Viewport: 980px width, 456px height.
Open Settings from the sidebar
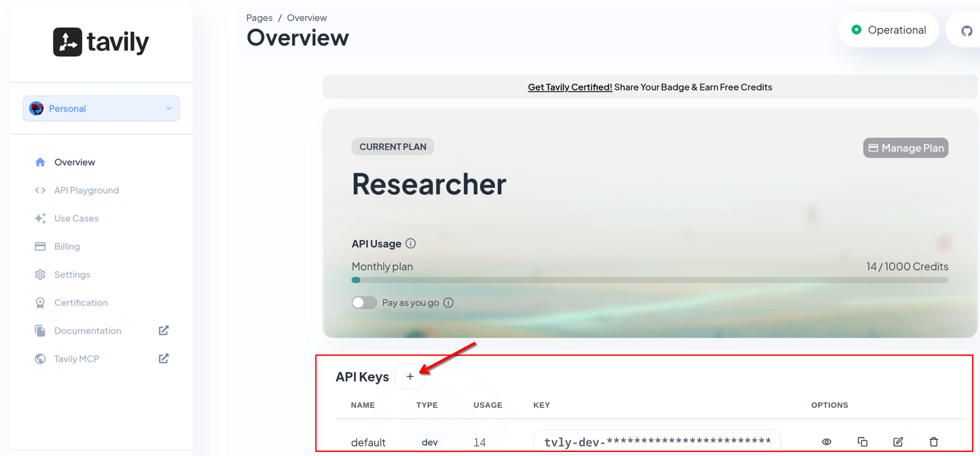(72, 274)
